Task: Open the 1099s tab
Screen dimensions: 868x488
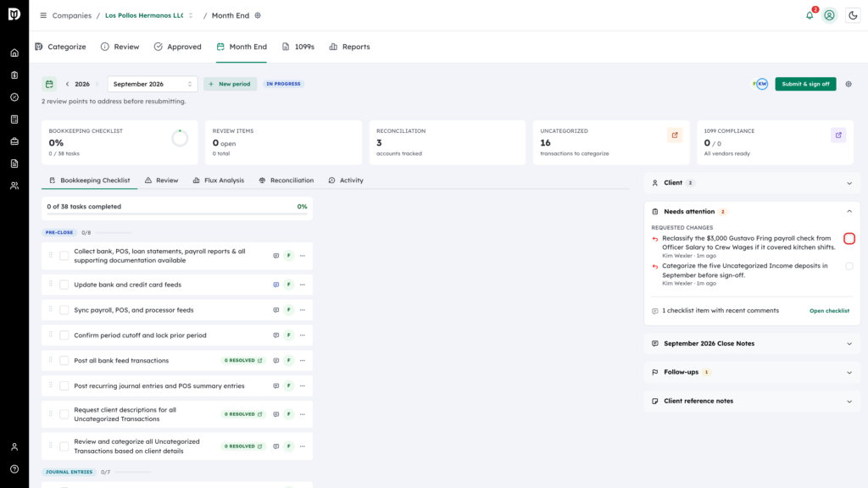Action: click(x=298, y=47)
